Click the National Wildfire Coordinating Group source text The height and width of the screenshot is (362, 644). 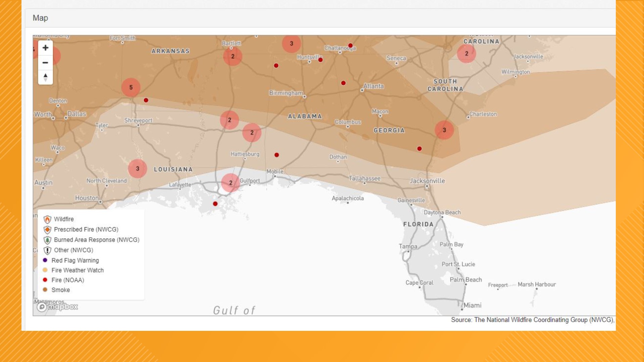(533, 320)
